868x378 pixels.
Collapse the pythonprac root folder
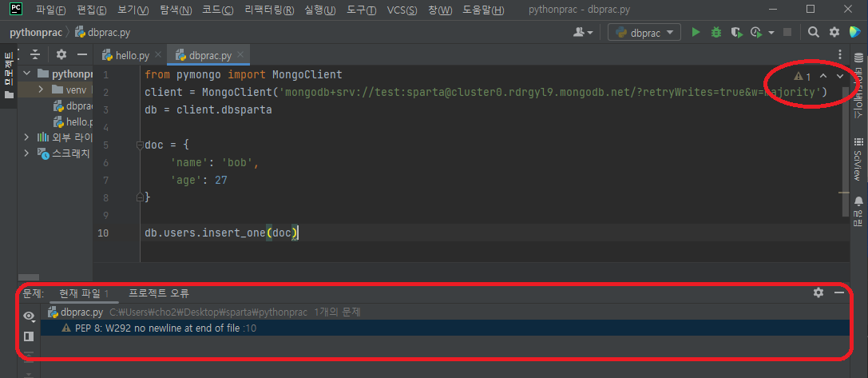point(26,74)
